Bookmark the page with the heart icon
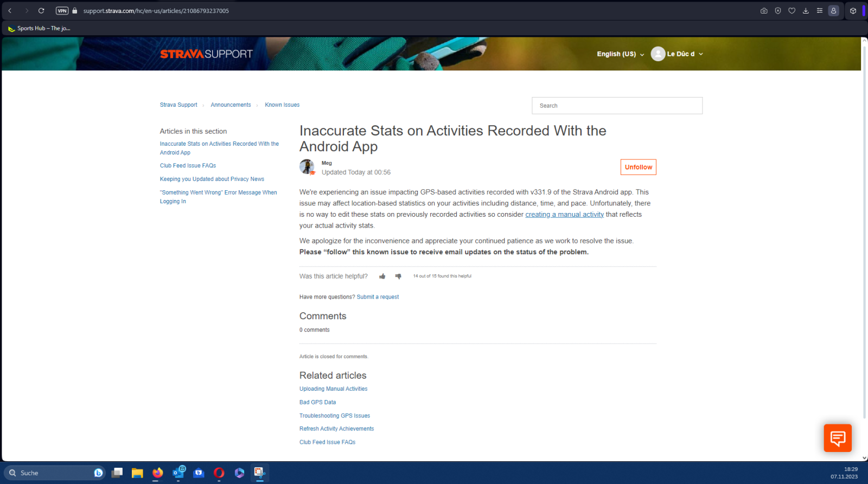Viewport: 868px width, 484px height. click(792, 11)
